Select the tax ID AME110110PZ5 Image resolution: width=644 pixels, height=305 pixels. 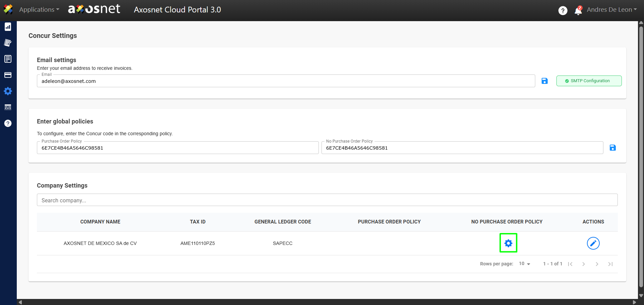(x=198, y=243)
